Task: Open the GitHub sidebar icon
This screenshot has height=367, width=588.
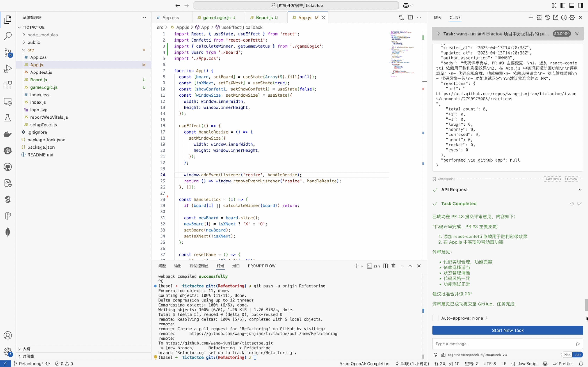Action: (8, 167)
